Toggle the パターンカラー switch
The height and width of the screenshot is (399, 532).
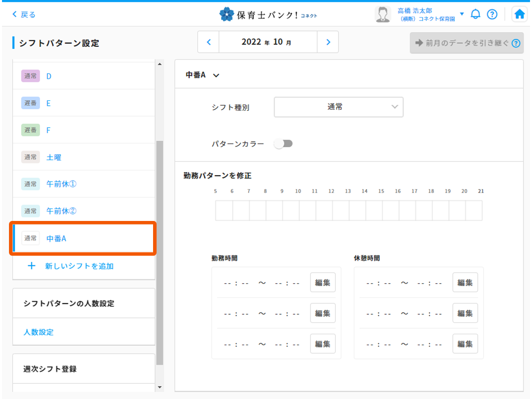283,144
